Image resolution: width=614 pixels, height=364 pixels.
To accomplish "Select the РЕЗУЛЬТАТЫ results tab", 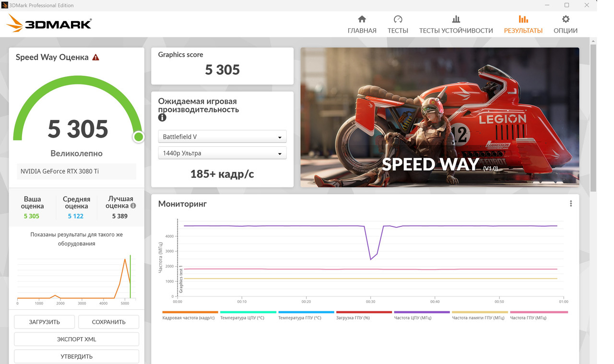I will [523, 24].
